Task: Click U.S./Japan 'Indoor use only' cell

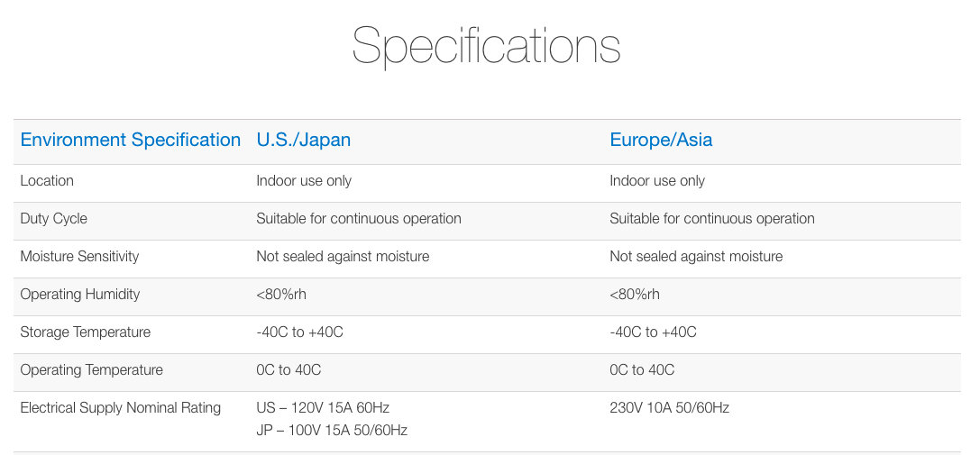Action: (x=304, y=180)
